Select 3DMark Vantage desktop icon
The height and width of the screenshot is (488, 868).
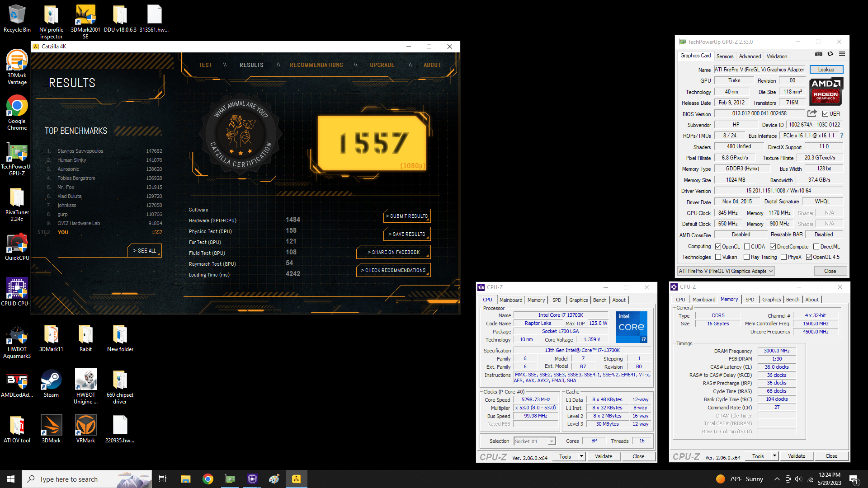coord(17,67)
